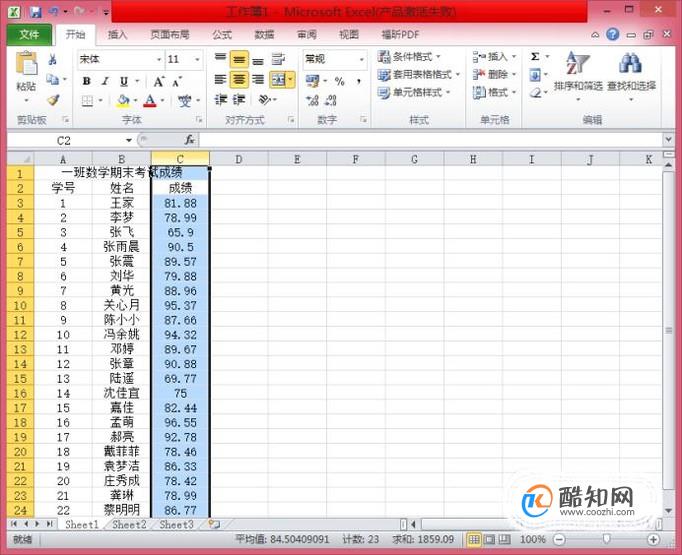Open Merge and Center dropdown arrow
The height and width of the screenshot is (555, 682).
coord(290,80)
